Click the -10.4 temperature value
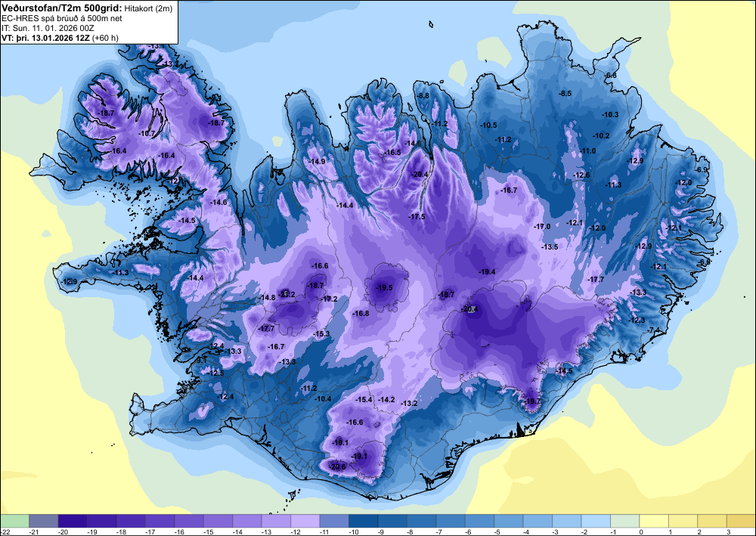Screen dimensions: 756x536 click(323, 398)
